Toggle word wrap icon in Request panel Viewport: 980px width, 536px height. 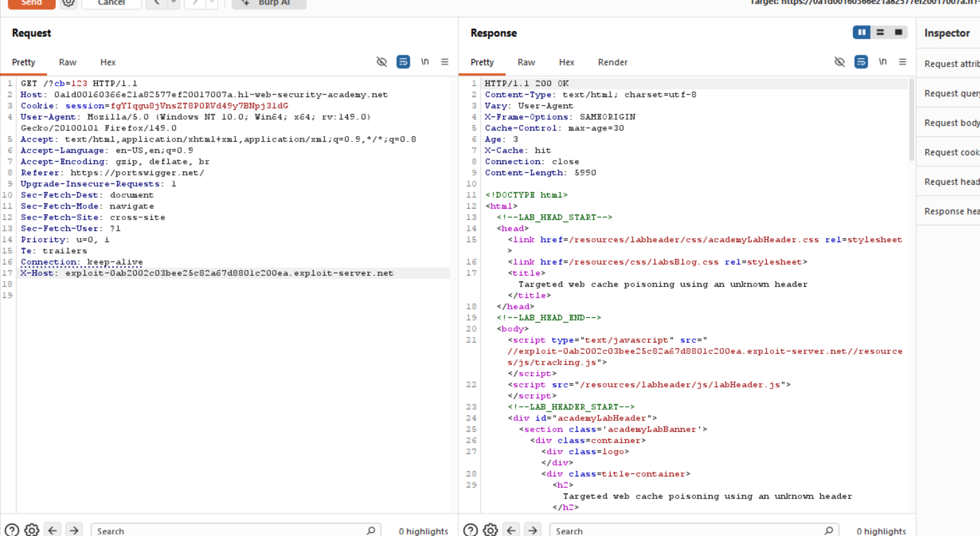click(x=403, y=62)
